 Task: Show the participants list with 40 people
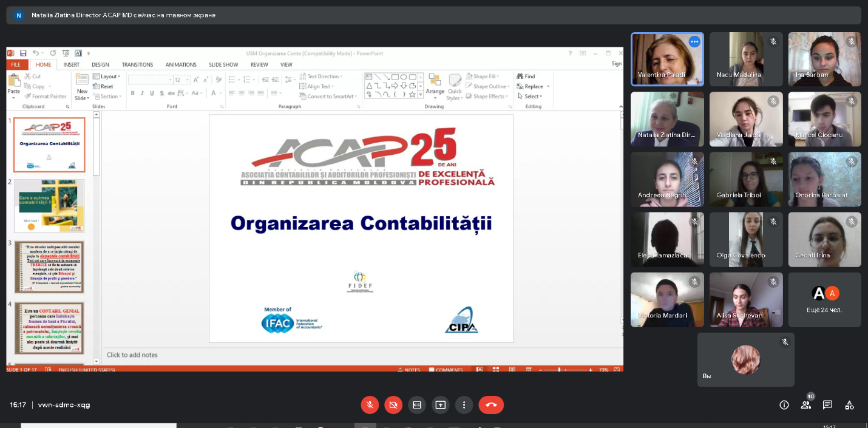coord(805,405)
